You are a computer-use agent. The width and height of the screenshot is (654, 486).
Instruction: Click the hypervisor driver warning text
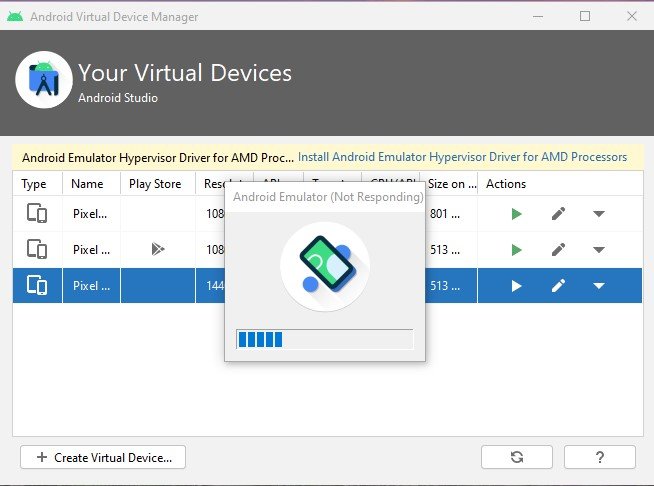pyautogui.click(x=158, y=158)
